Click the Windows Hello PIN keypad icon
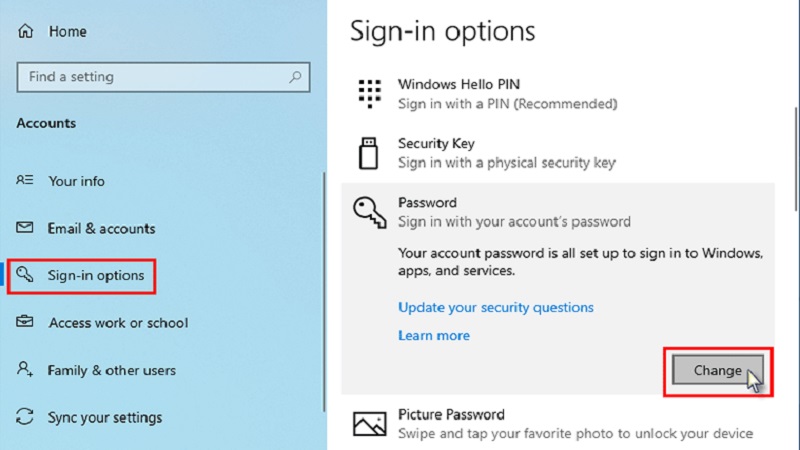This screenshot has width=800, height=450. (369, 94)
